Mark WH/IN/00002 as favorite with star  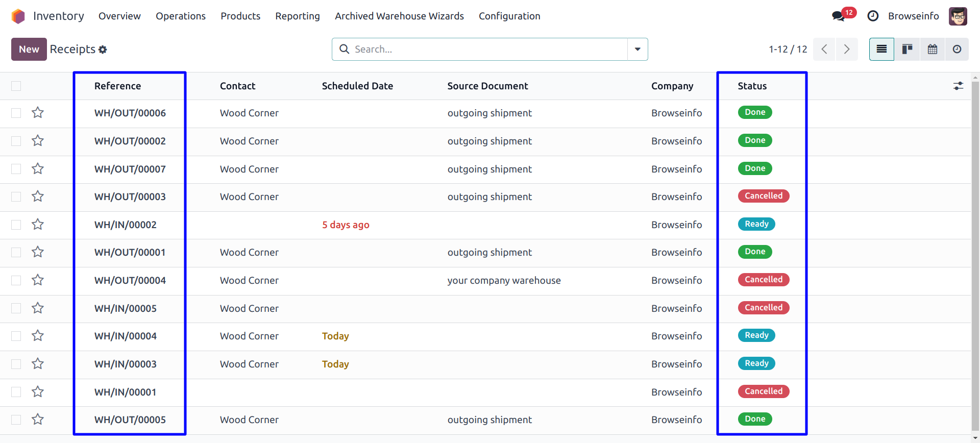click(x=38, y=225)
